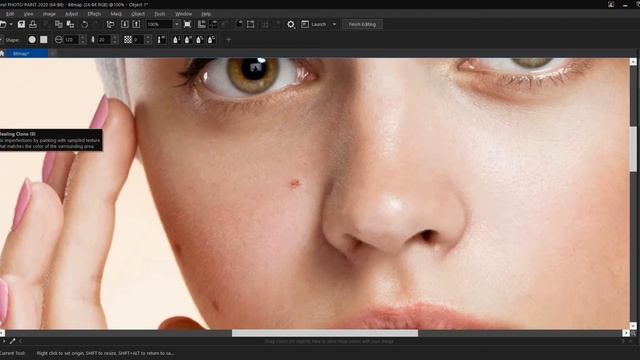Open the Object menu

pyautogui.click(x=138, y=14)
